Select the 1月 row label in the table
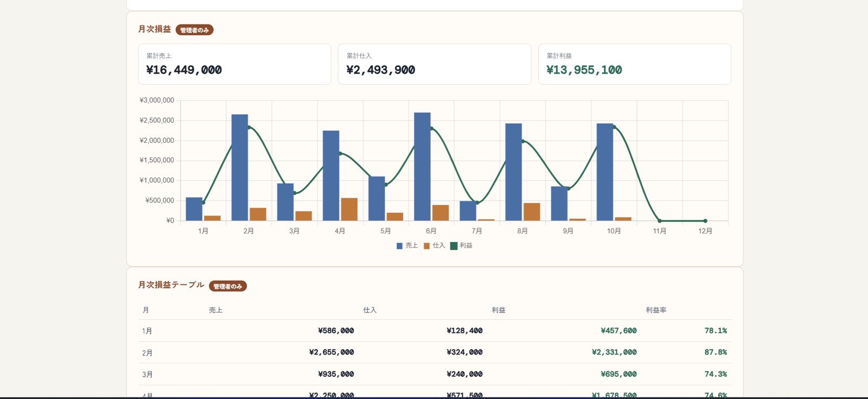The height and width of the screenshot is (399, 868). tap(147, 331)
